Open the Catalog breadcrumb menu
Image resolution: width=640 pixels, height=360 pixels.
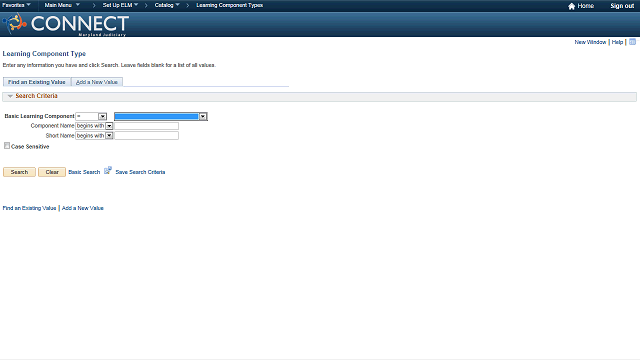click(167, 5)
